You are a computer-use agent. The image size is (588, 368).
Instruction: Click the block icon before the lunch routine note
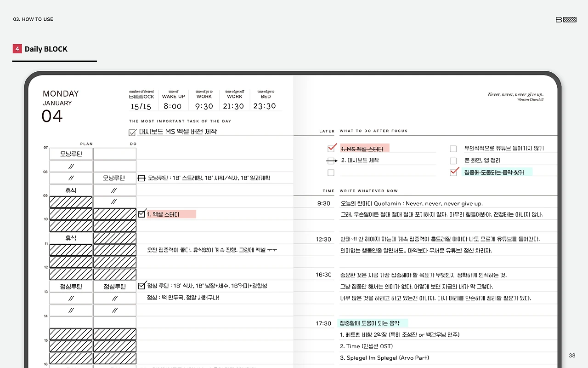pos(141,286)
